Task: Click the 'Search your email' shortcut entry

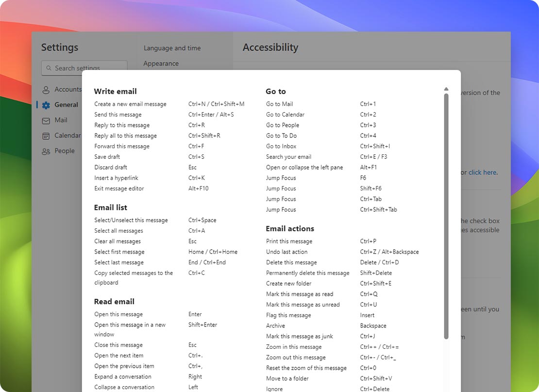Action: coord(288,156)
